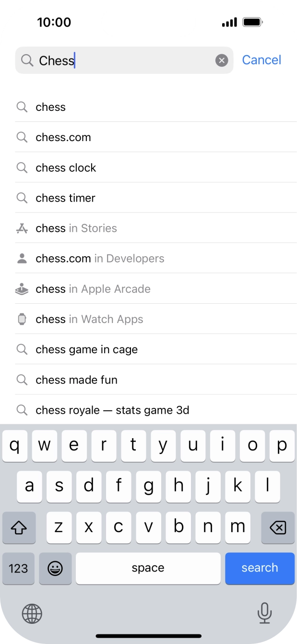Select the chess clock suggestion
Viewport: 297px width, 644px height.
66,167
